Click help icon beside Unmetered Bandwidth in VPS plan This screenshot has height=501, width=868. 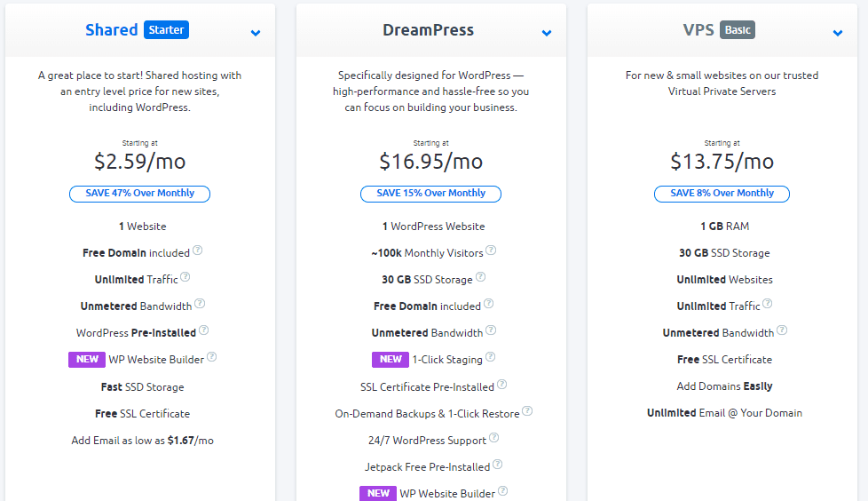tap(782, 330)
